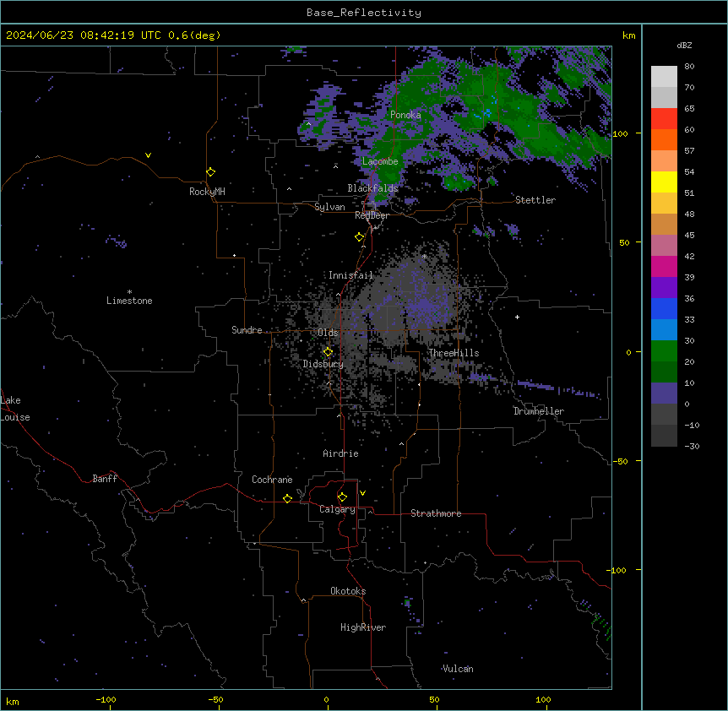The width and height of the screenshot is (728, 711).
Task: Select the yellow diamond marker above Didsbury
Action: click(329, 352)
